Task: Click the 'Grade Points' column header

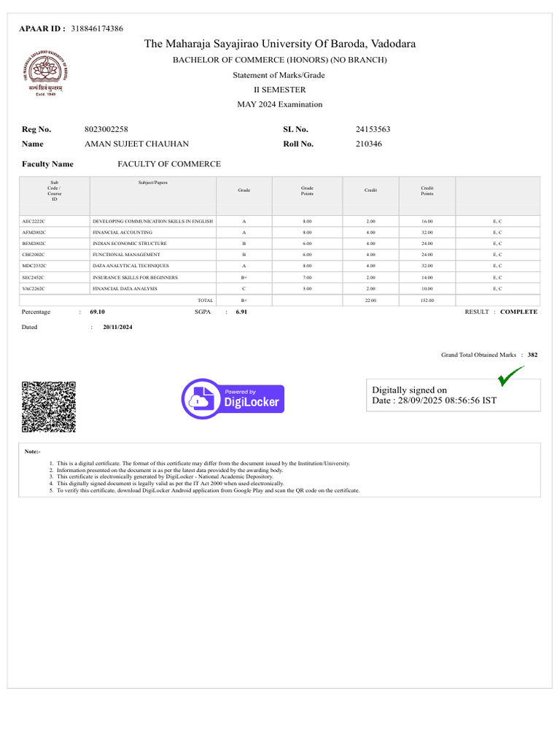Action: click(307, 190)
